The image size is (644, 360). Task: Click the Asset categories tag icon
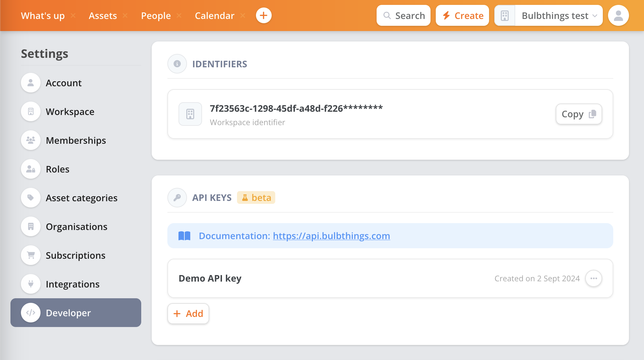point(31,198)
